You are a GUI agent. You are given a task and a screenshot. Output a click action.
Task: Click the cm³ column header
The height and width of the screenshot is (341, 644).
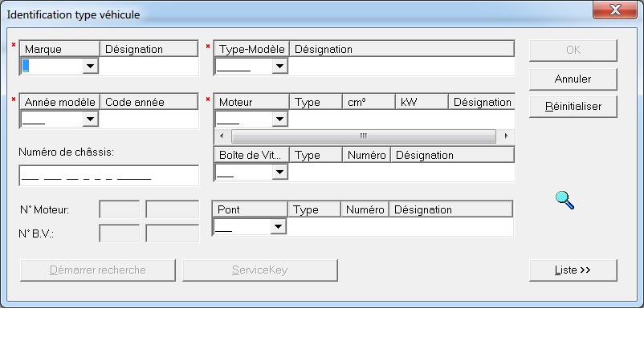coord(368,102)
